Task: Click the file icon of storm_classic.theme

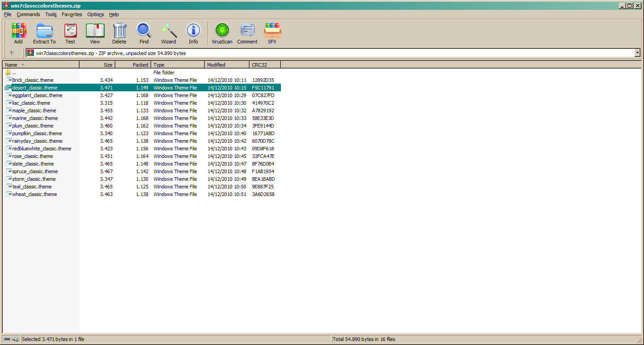Action: [x=8, y=179]
